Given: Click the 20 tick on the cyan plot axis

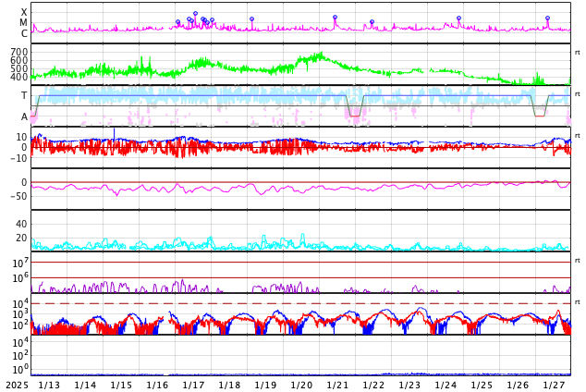Looking at the screenshot, I should (x=21, y=238).
